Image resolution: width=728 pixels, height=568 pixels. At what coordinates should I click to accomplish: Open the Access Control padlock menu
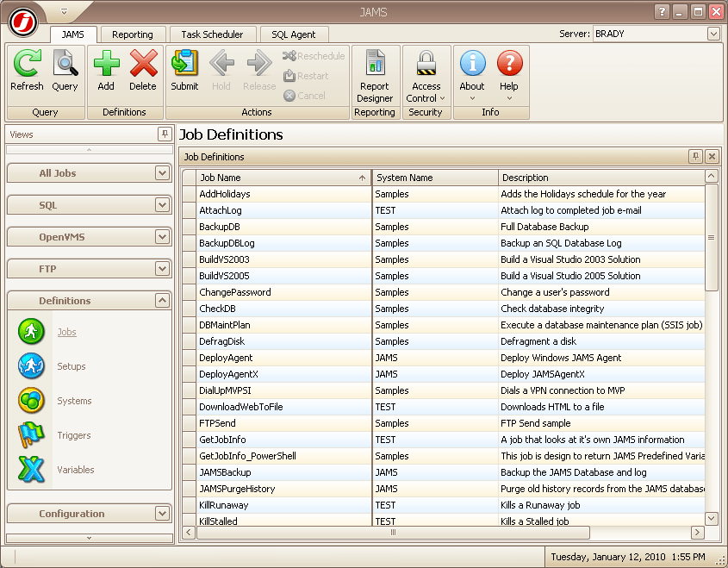point(426,76)
